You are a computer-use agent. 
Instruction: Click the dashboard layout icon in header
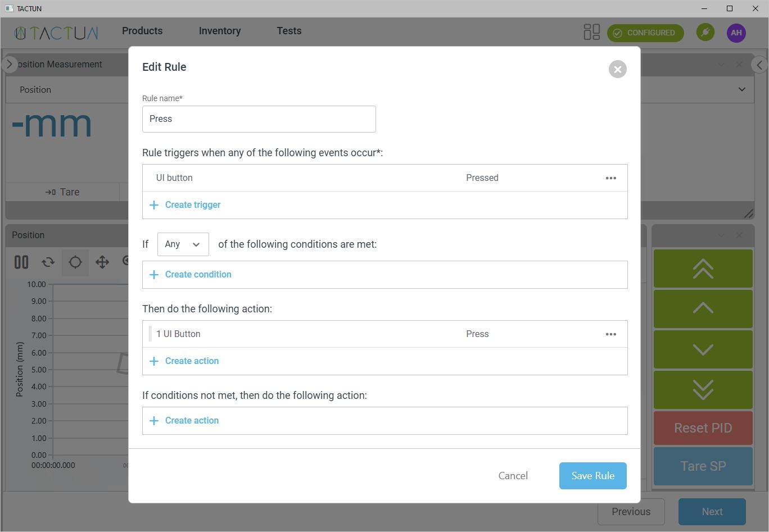591,32
